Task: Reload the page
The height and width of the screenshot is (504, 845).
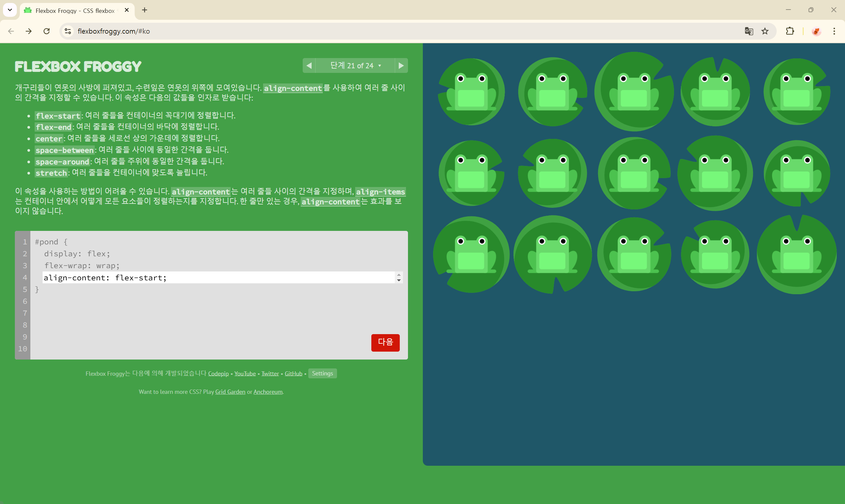Action: [x=47, y=31]
